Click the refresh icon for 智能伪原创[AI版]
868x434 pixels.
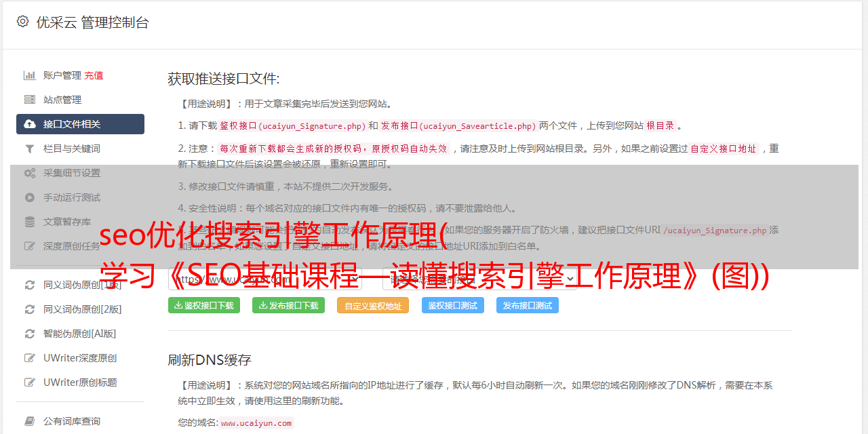[30, 334]
